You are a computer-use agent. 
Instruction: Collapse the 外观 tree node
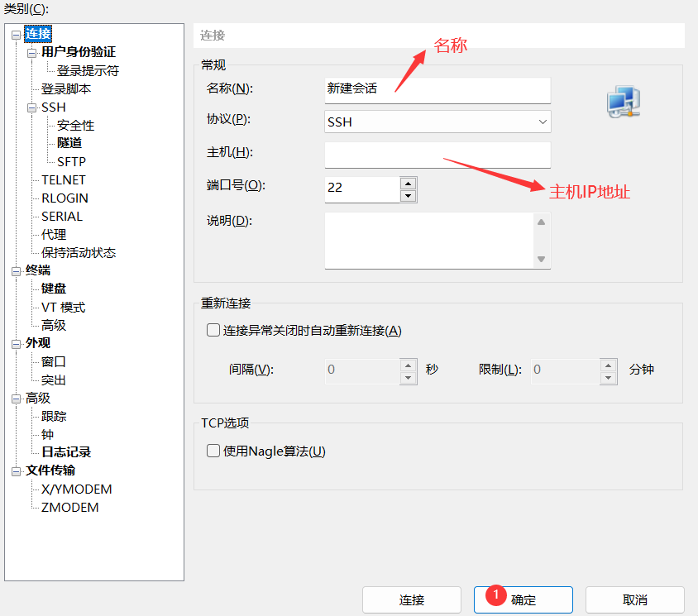[x=16, y=344]
